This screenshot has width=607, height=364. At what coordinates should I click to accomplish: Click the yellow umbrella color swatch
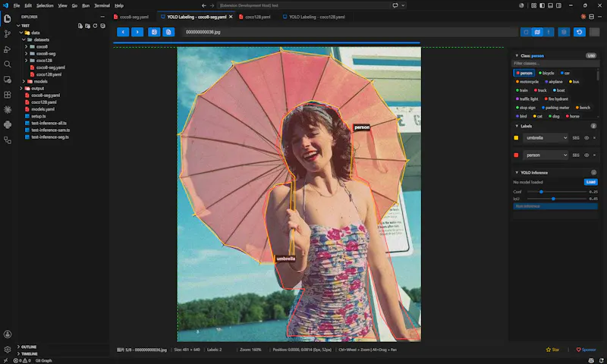tap(516, 138)
